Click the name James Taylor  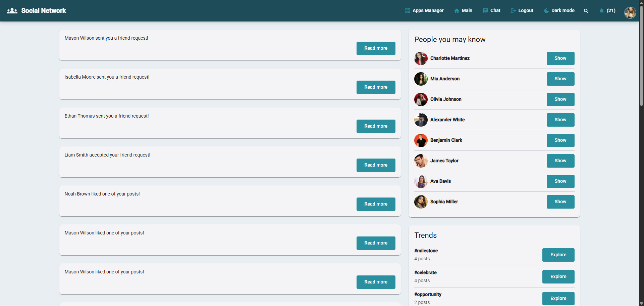click(x=444, y=161)
